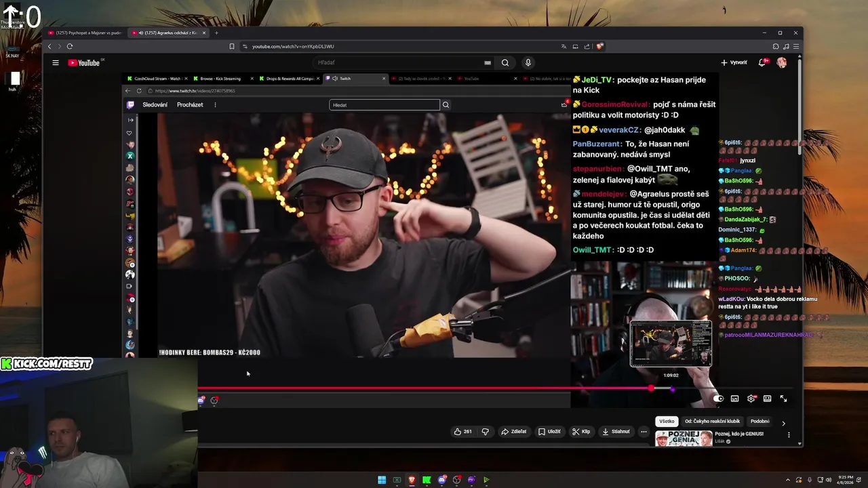Viewport: 868px width, 488px height.
Task: Select the Všetko filter chip
Action: click(x=667, y=421)
